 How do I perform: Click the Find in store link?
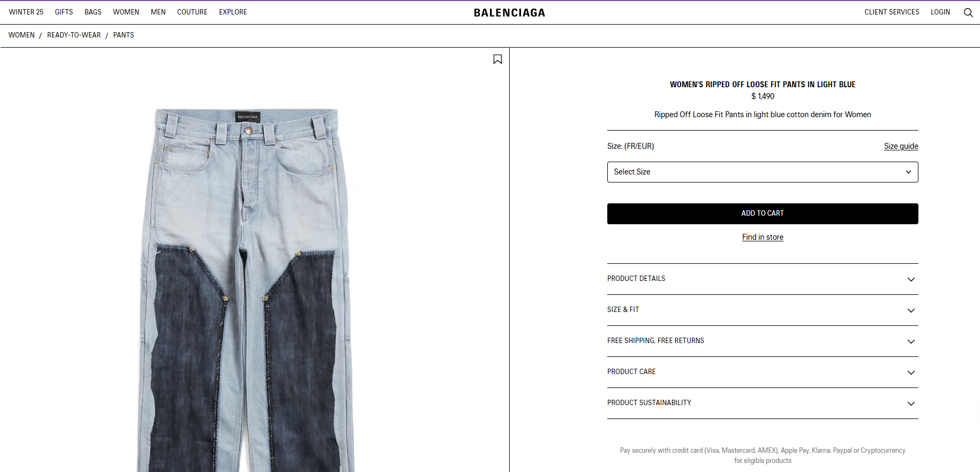coord(763,237)
